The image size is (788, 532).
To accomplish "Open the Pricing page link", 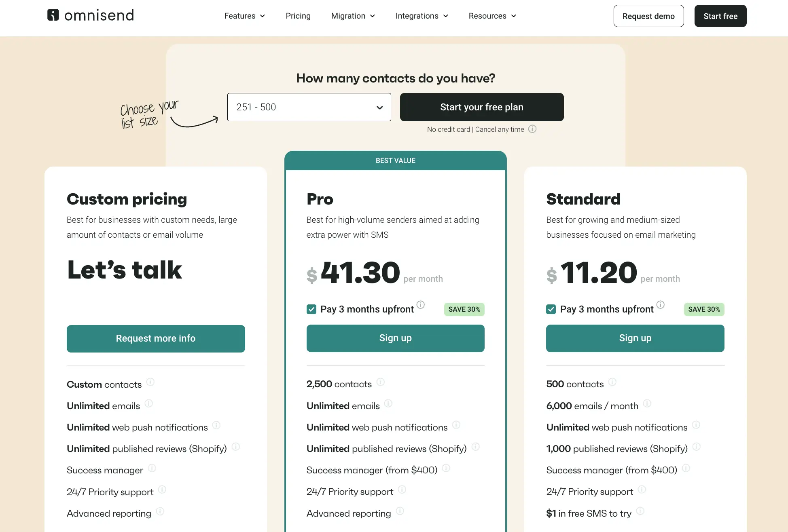I will pos(298,16).
